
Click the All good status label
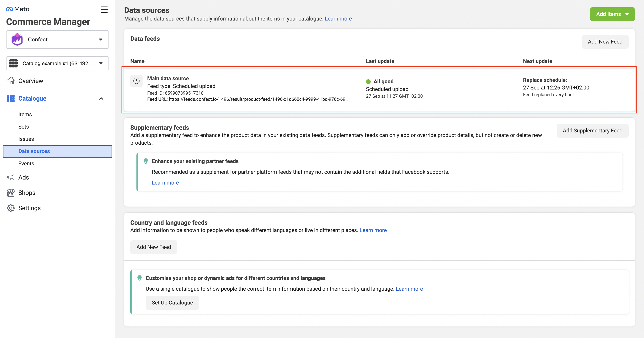[383, 81]
